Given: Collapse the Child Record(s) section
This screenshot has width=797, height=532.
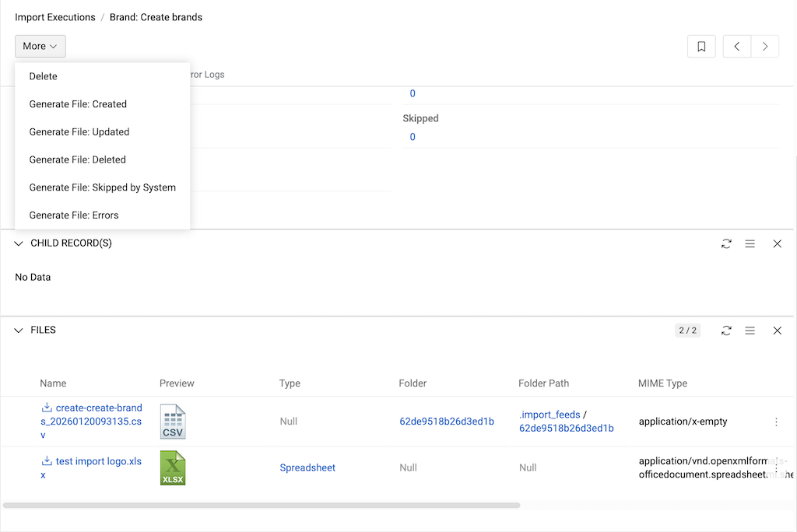Looking at the screenshot, I should 19,243.
